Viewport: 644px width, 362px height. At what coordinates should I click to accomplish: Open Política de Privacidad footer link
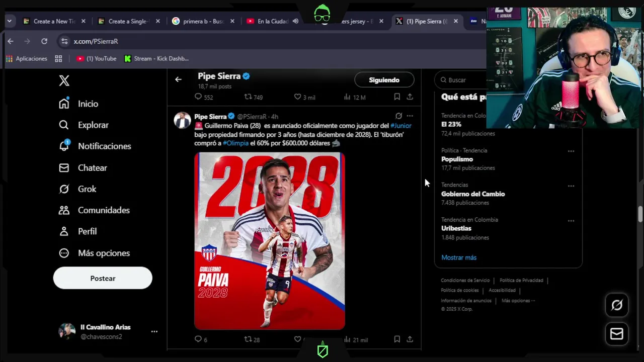point(521,281)
